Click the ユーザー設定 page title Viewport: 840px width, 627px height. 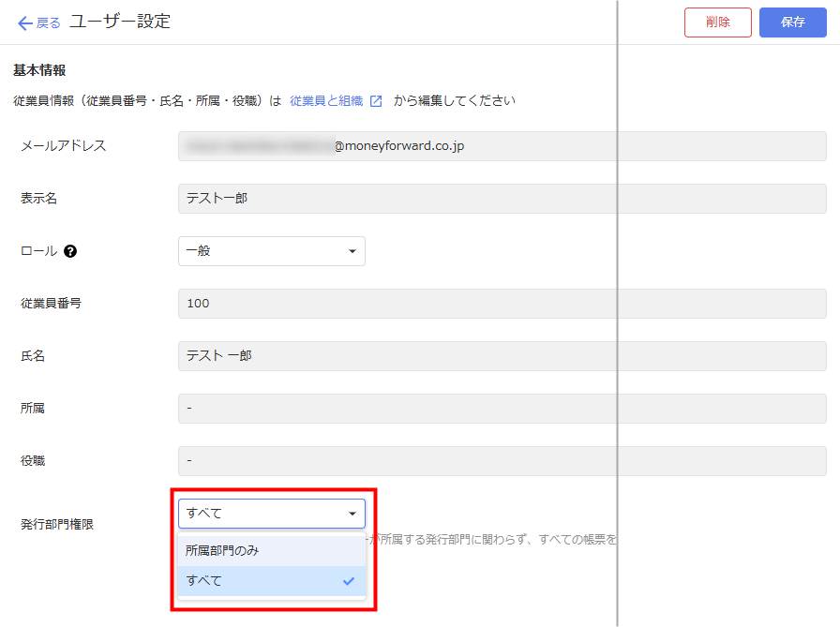tap(120, 22)
